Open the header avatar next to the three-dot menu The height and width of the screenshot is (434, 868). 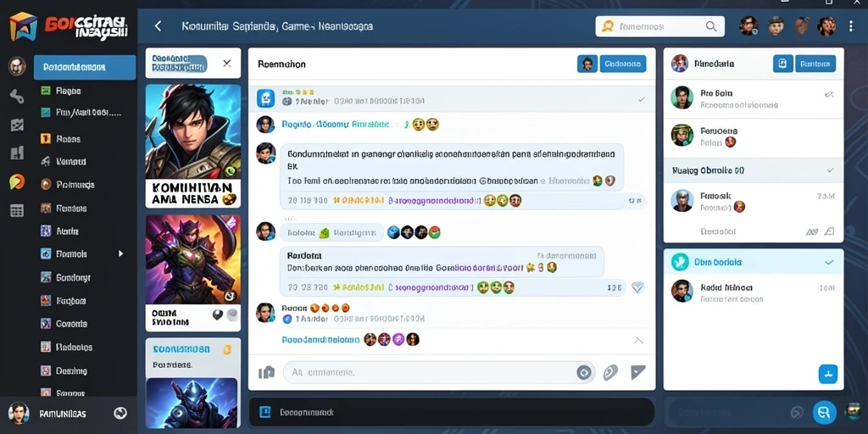click(827, 26)
